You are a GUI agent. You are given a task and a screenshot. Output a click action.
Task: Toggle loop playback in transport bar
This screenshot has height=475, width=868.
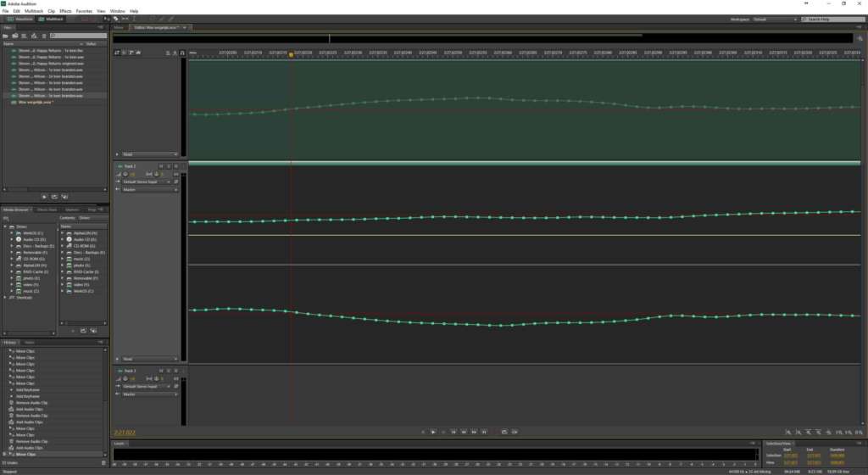click(504, 432)
